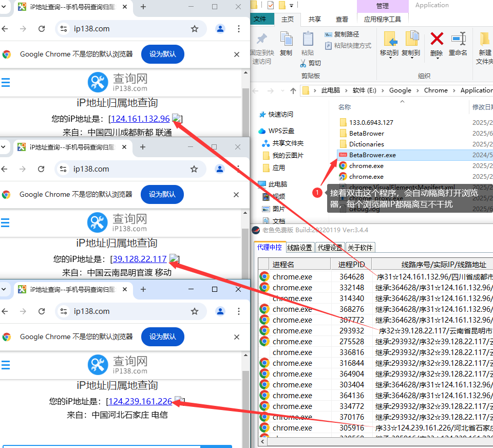Click the Copy path (复制路径) icon
This screenshot has height=448, width=493.
pos(329,34)
